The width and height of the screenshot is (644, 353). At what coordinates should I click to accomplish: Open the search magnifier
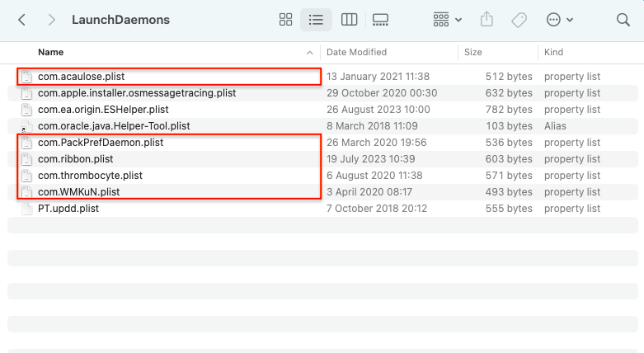coord(623,19)
